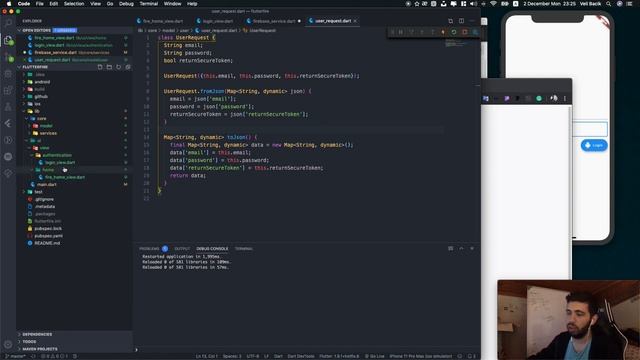Collapse the lib folder
640x360 pixels.
pos(37,111)
